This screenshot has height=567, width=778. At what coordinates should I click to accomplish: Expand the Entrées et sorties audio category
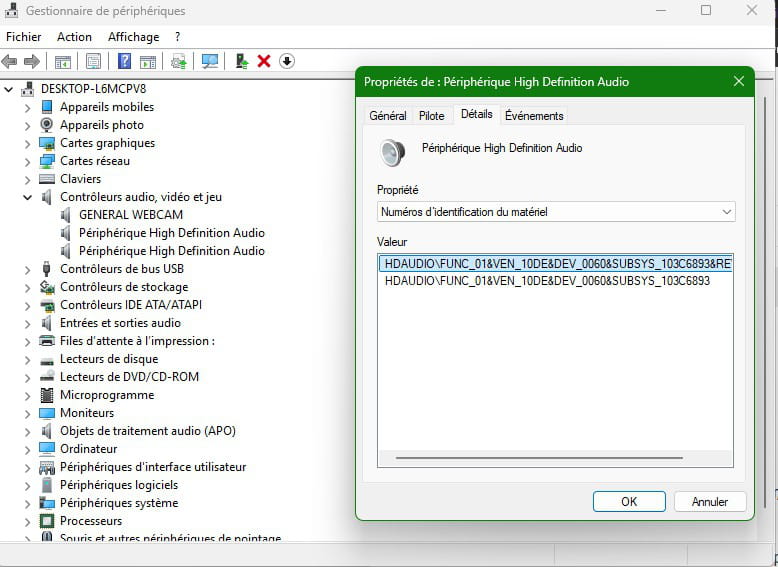pyautogui.click(x=28, y=324)
